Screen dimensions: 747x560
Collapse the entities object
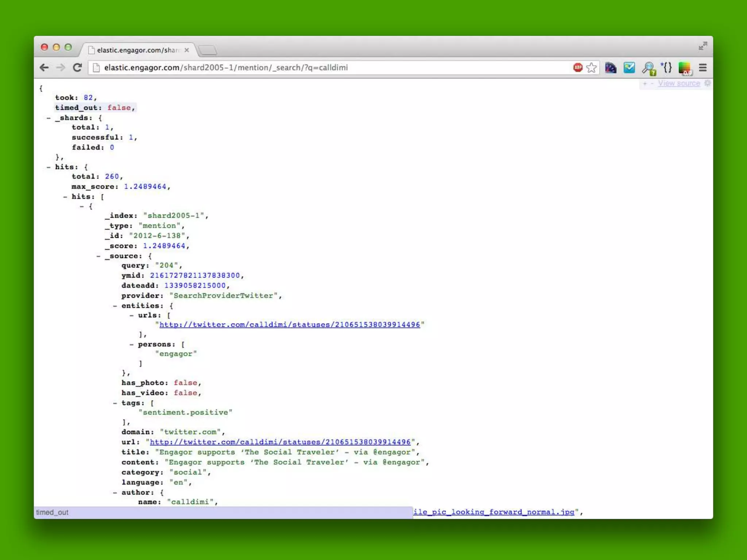click(x=115, y=306)
